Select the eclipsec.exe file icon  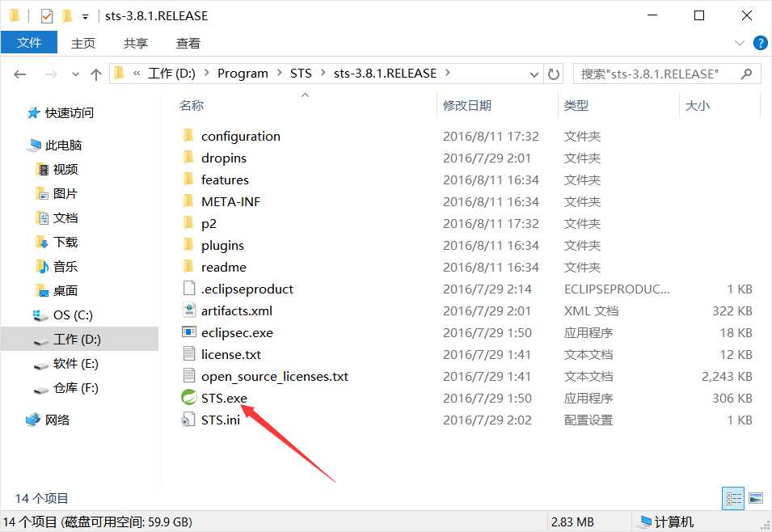(189, 332)
